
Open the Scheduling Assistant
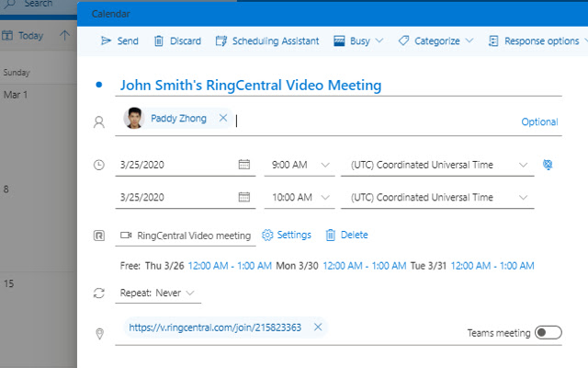266,40
